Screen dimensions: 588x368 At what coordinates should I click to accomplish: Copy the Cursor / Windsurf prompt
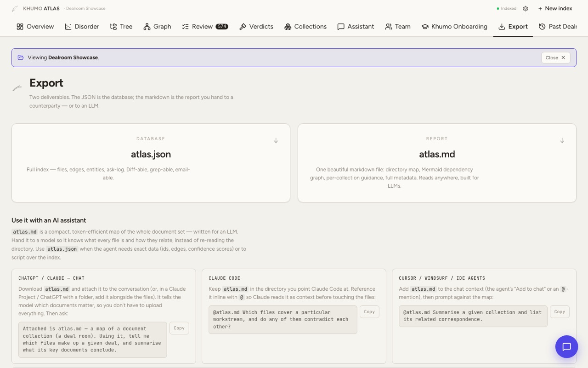click(560, 311)
